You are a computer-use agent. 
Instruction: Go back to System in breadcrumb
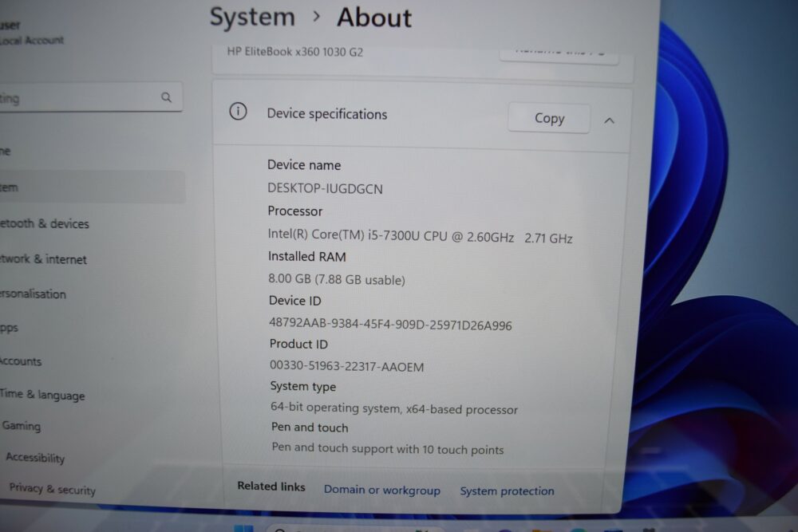252,17
